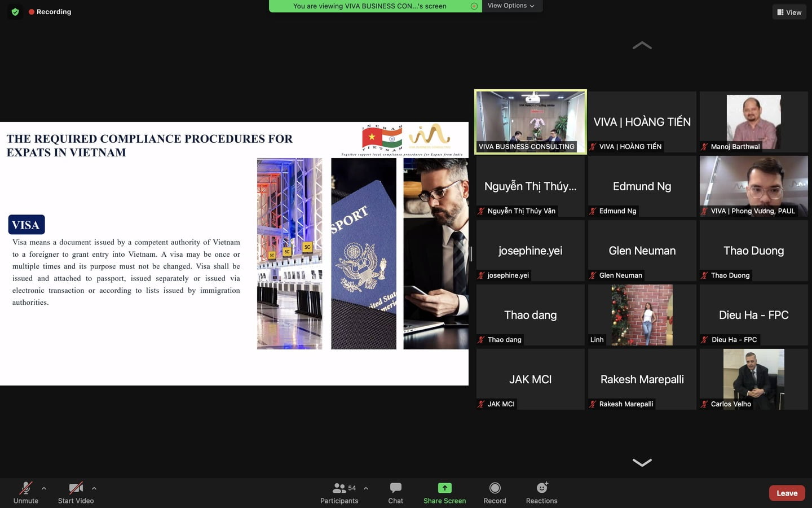The height and width of the screenshot is (508, 812).
Task: Select the JAK MCI participant tile
Action: 531,379
